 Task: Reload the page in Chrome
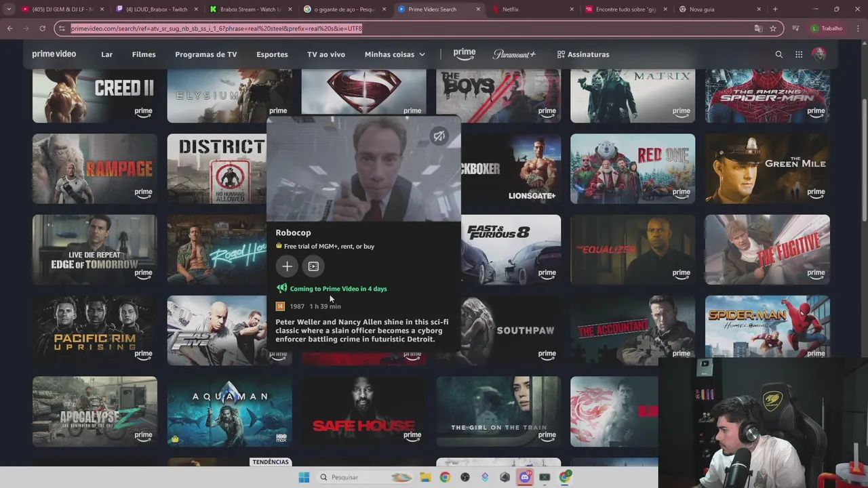[x=42, y=28]
